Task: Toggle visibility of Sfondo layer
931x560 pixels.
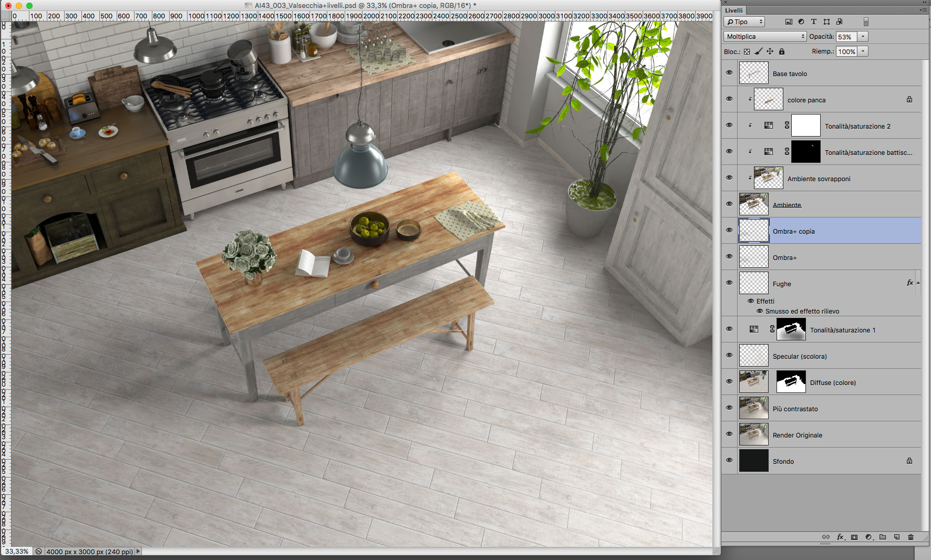Action: 729,461
